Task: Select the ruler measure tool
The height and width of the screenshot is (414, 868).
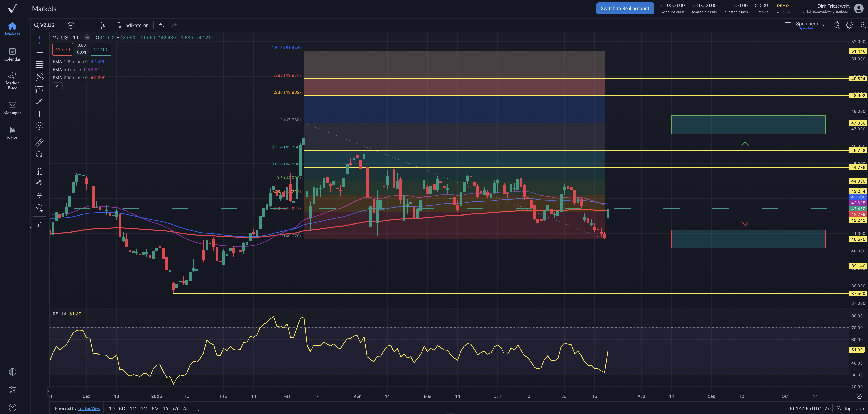Action: pyautogui.click(x=39, y=143)
